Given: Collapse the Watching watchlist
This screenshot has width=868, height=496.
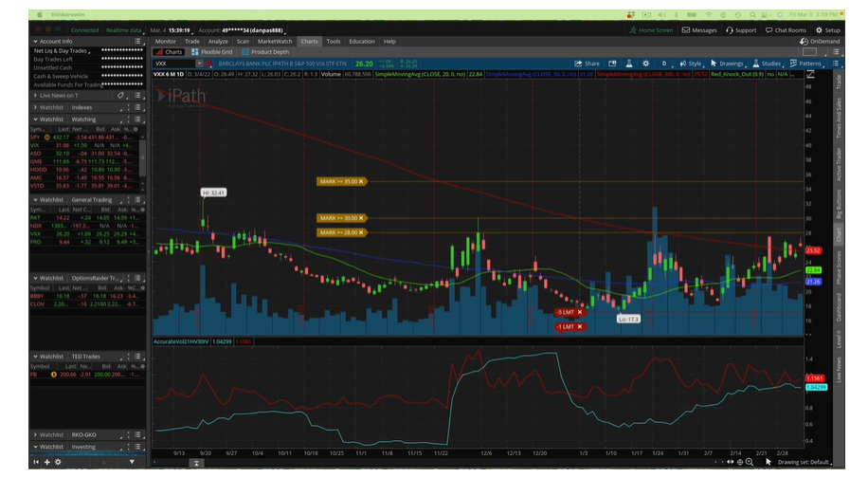Looking at the screenshot, I should (x=35, y=119).
